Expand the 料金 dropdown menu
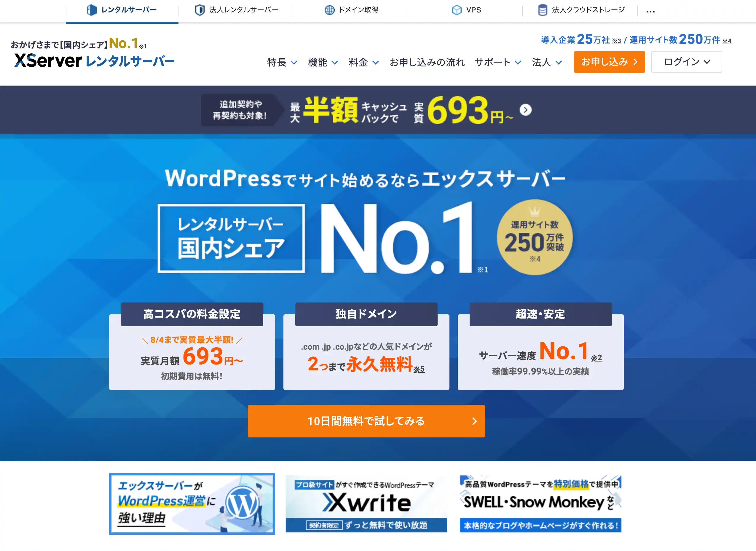Screen dimensions: 756x551 point(363,62)
